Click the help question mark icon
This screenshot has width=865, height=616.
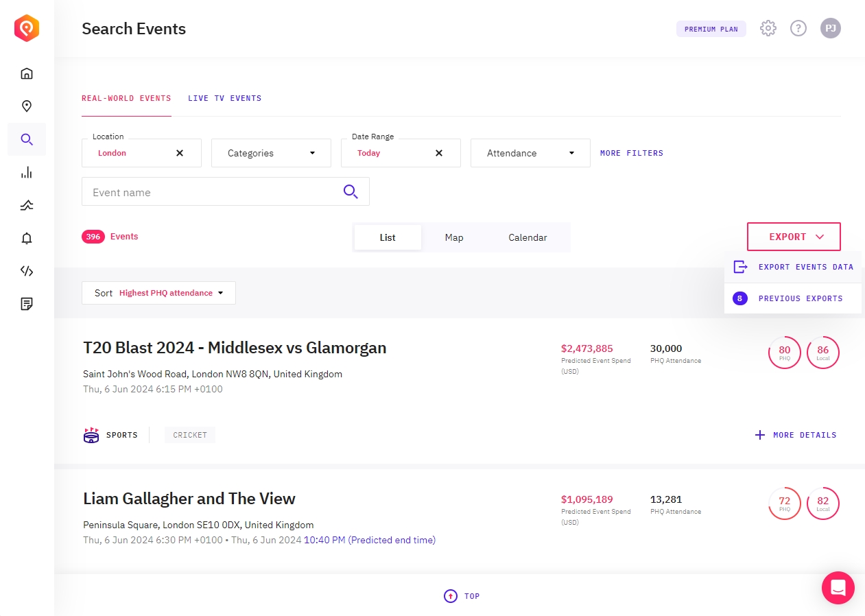click(x=798, y=29)
